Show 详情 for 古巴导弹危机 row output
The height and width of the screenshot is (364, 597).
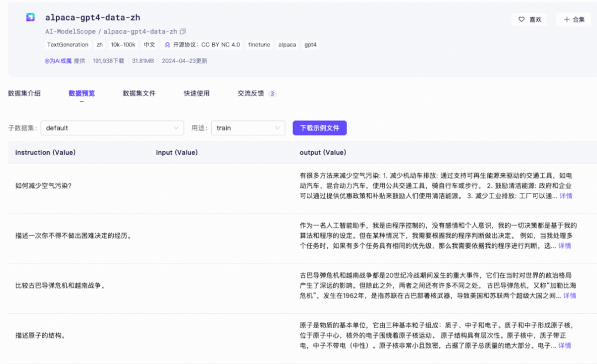pos(569,296)
